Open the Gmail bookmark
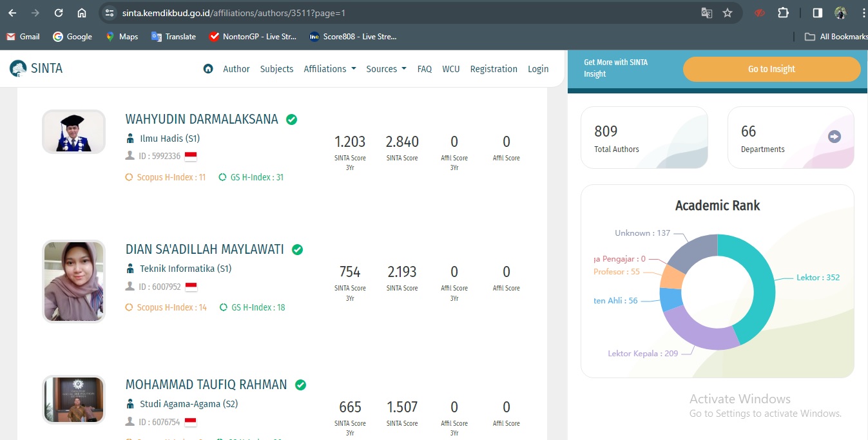Image resolution: width=868 pixels, height=440 pixels. click(x=23, y=37)
